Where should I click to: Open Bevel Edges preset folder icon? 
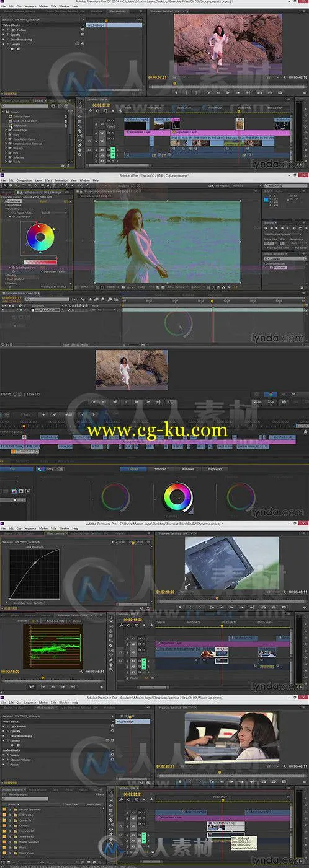coord(9,129)
